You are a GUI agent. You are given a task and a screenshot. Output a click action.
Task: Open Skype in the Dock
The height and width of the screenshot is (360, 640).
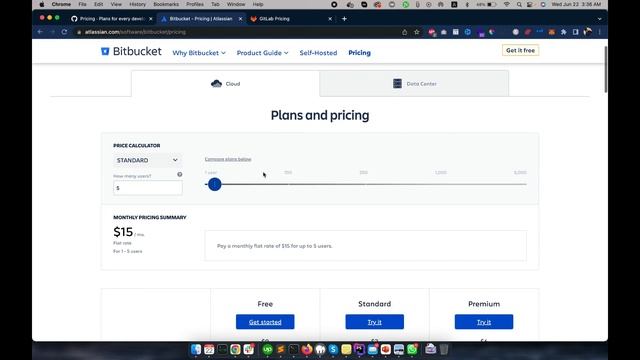pos(333,349)
